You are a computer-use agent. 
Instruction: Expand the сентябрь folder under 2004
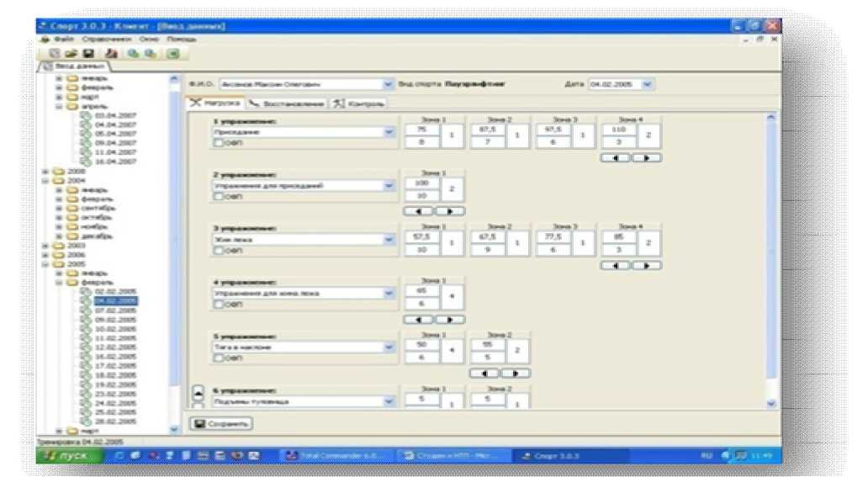(59, 209)
